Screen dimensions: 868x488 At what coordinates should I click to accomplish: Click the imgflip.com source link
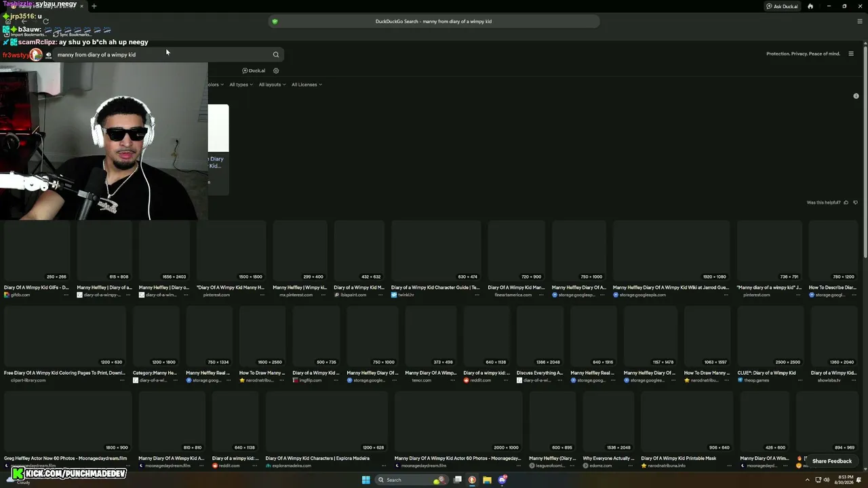[x=310, y=380]
